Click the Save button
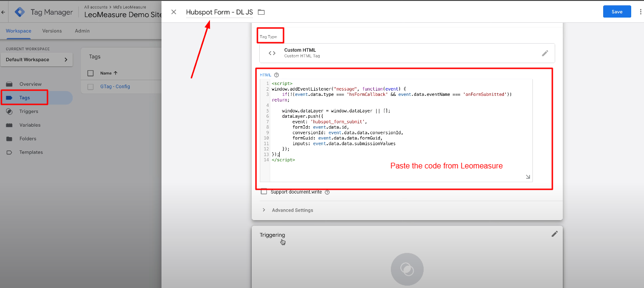The width and height of the screenshot is (644, 288). (x=617, y=11)
